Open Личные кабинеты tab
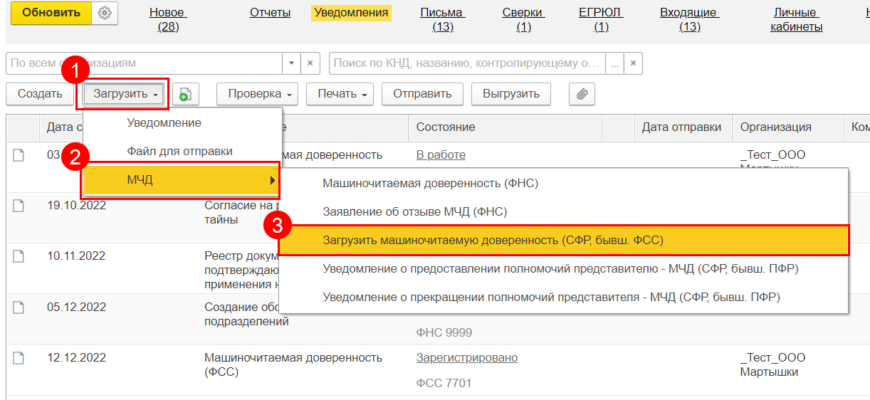This screenshot has width=870, height=400. [x=796, y=20]
